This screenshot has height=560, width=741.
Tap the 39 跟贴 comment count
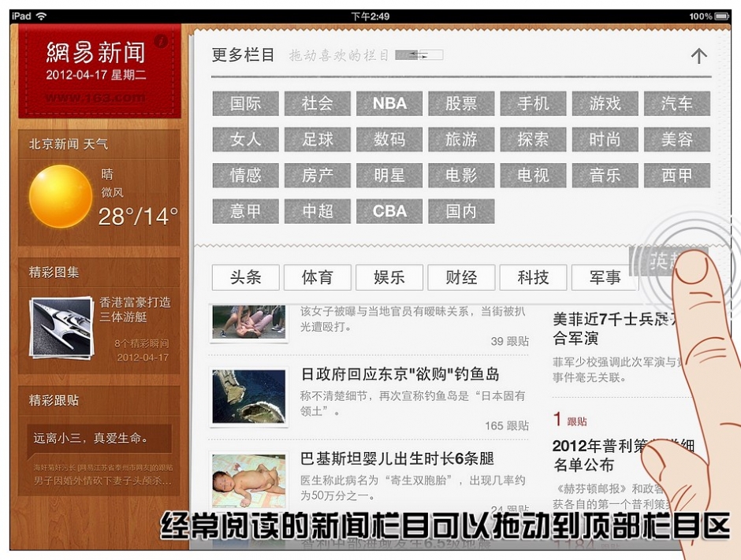click(510, 341)
